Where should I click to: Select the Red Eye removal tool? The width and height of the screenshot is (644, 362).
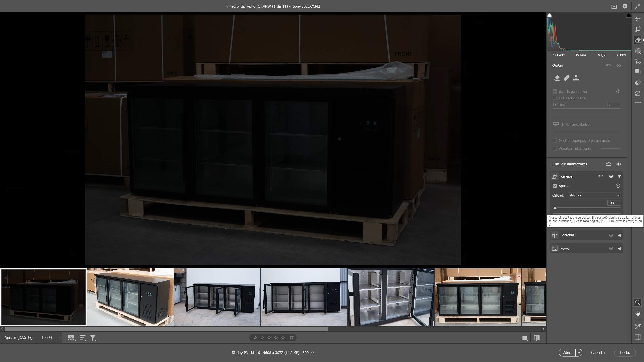tap(638, 62)
